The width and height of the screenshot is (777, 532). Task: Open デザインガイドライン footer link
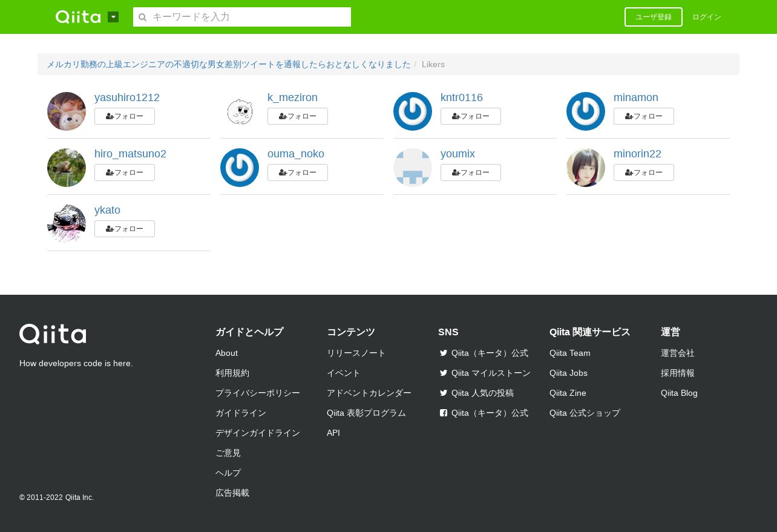click(x=258, y=433)
